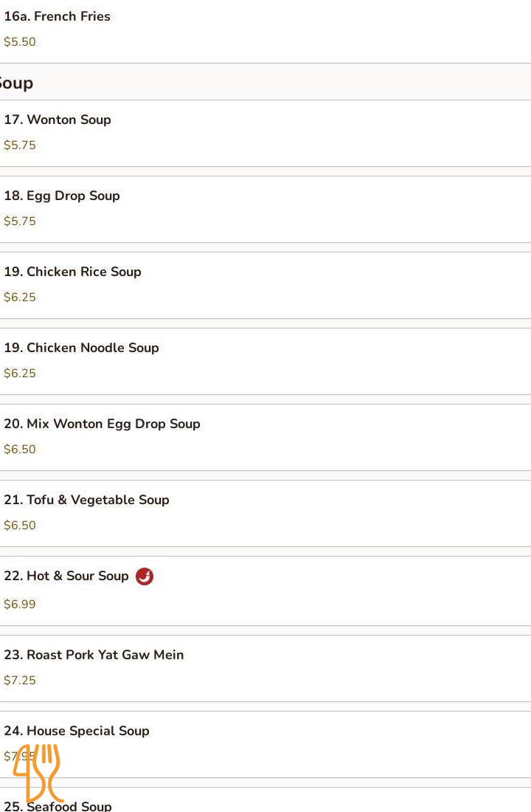This screenshot has height=812, width=531.
Task: Choose 23. Roast Pork Yat Gaw Mein
Action: coord(94,655)
